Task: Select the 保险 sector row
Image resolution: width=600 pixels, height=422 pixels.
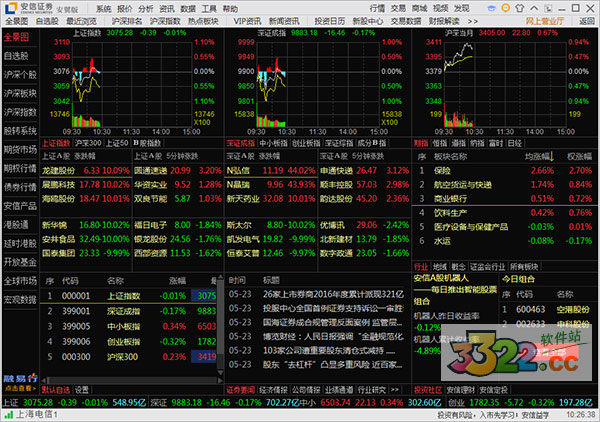Action: [504, 170]
